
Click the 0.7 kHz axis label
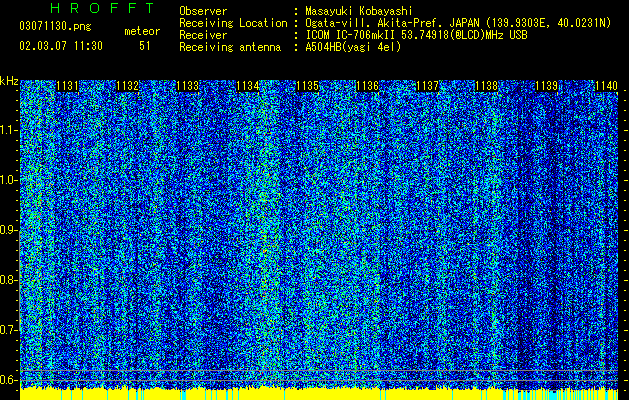click(x=9, y=330)
